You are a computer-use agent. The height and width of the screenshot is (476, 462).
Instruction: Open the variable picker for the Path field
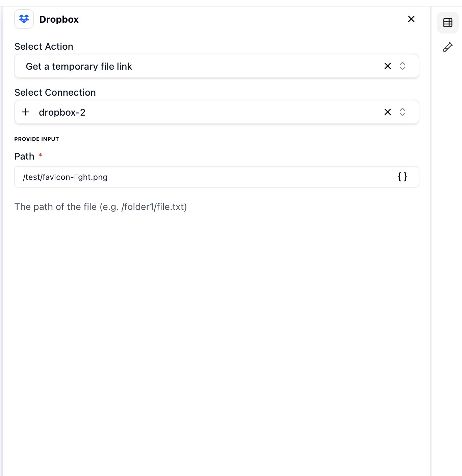403,177
